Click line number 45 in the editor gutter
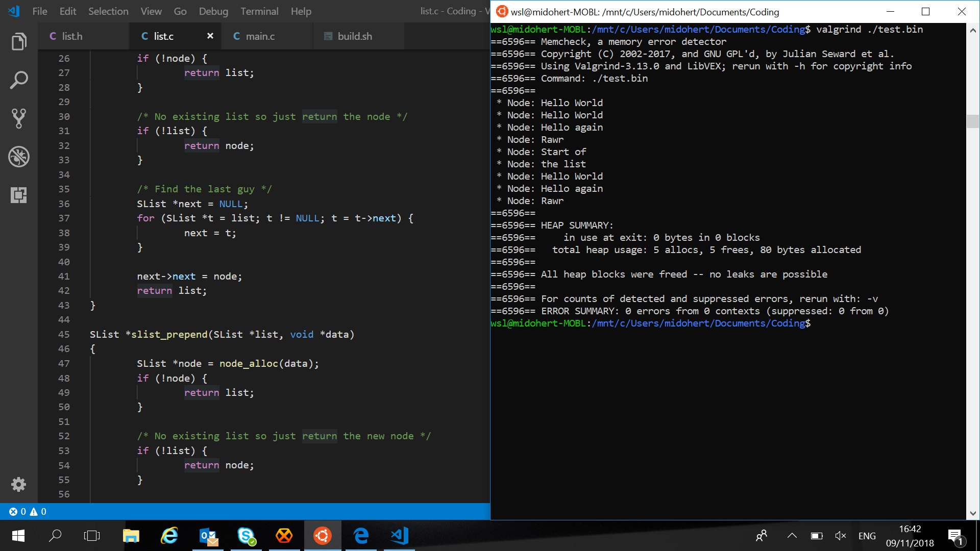 [x=64, y=334]
